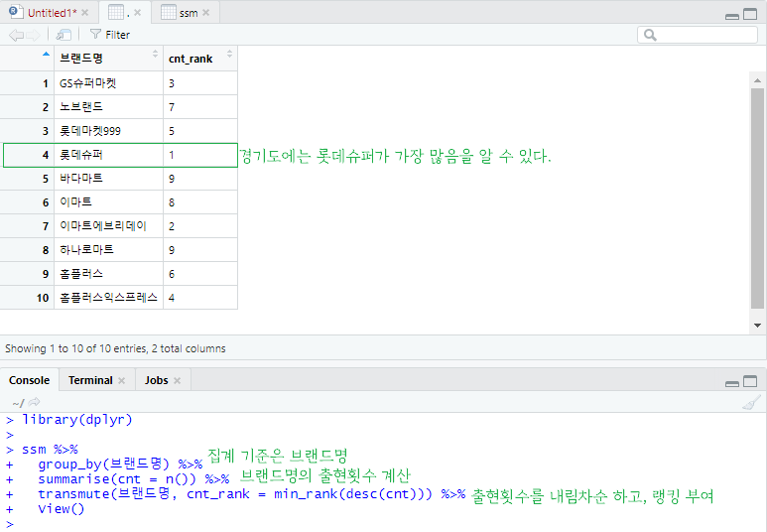Click the cnt_rank value for 홈플러스익스프레스
767x532 pixels.
click(200, 297)
